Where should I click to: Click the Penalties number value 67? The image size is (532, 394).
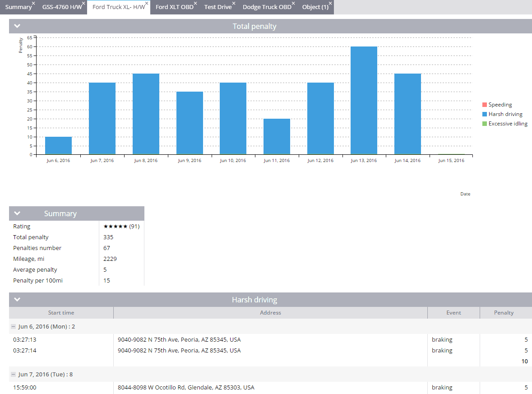[x=106, y=248]
